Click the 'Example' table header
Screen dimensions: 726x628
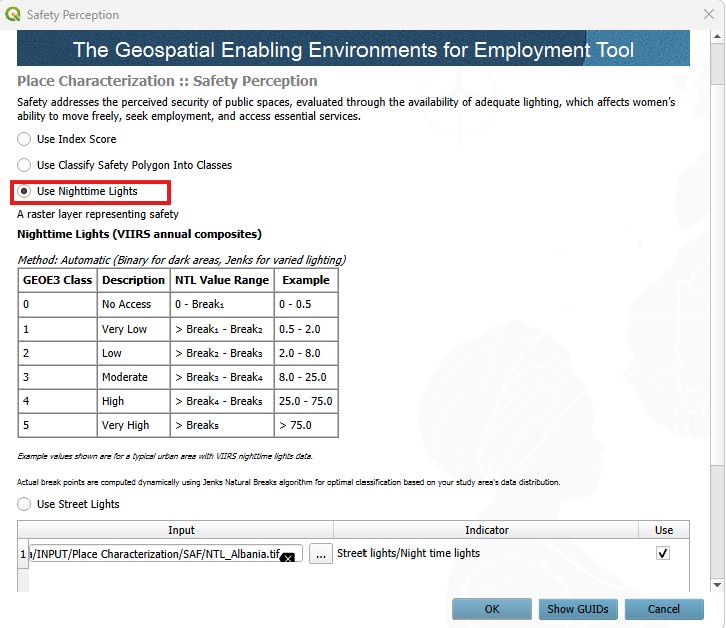tap(306, 280)
